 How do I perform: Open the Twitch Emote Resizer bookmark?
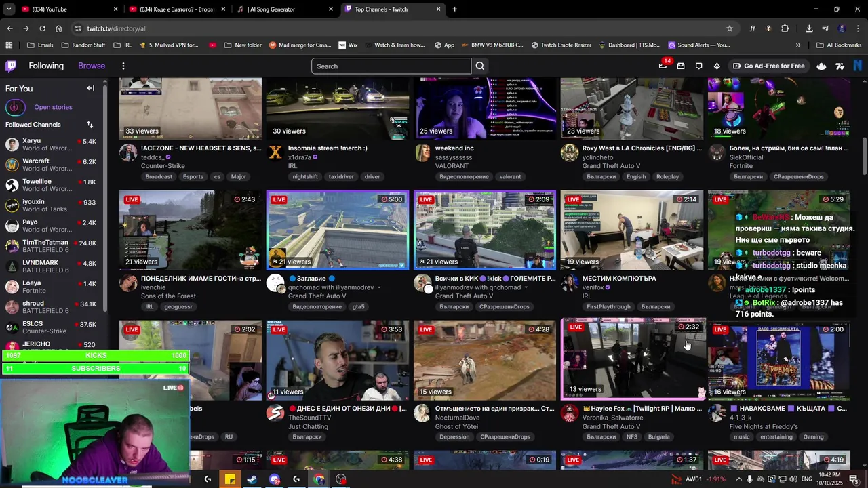click(x=561, y=45)
